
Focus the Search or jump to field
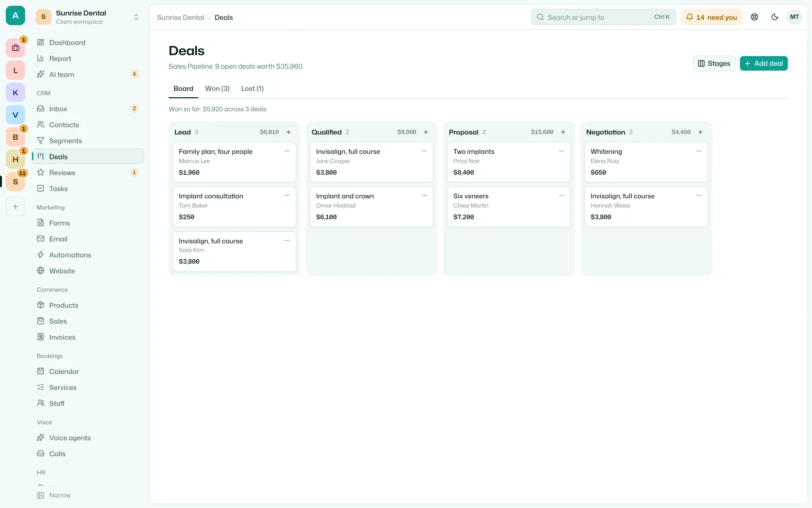click(x=603, y=17)
